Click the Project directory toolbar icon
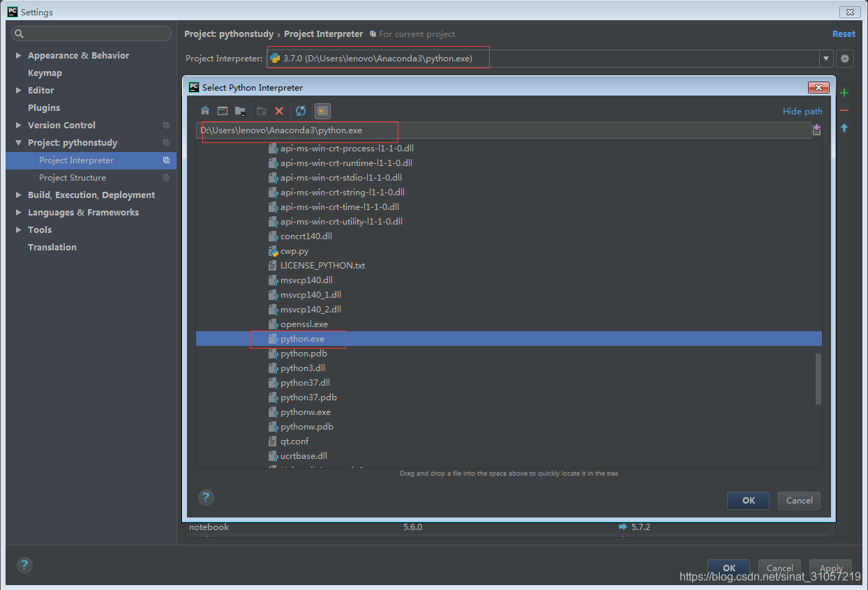The width and height of the screenshot is (868, 590). click(240, 111)
